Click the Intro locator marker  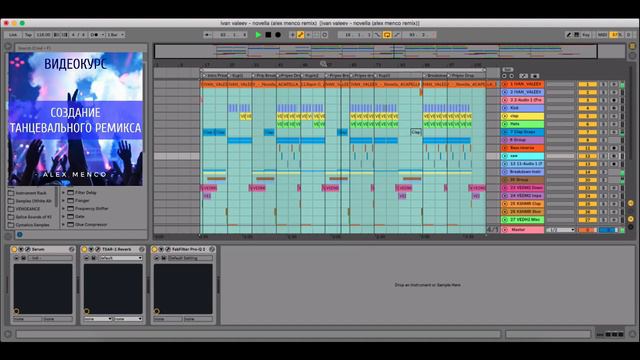coord(215,76)
